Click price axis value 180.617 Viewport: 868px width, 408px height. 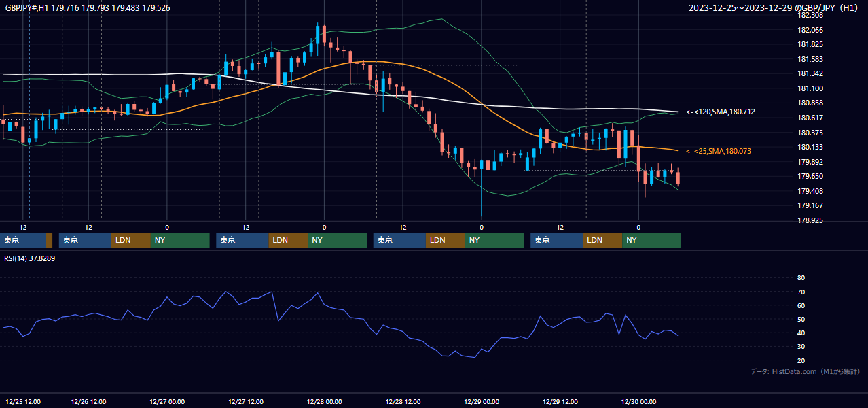pyautogui.click(x=810, y=118)
